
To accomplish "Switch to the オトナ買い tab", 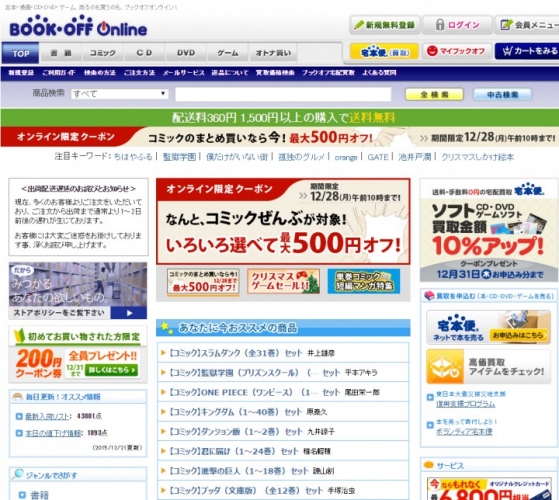I will click(x=273, y=53).
